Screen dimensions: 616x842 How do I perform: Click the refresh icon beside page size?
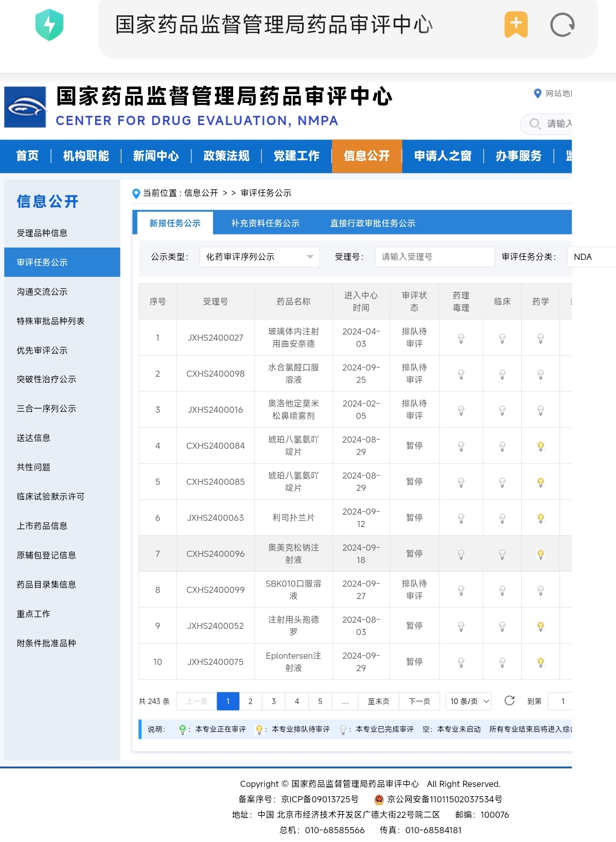pos(509,700)
